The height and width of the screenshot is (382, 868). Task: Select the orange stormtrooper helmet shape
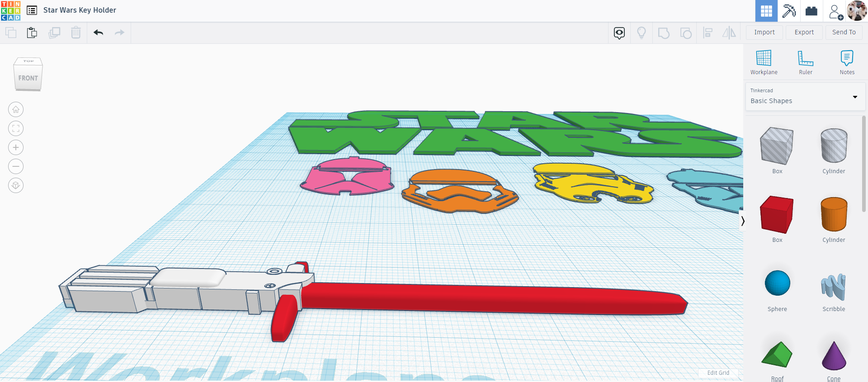click(x=460, y=191)
